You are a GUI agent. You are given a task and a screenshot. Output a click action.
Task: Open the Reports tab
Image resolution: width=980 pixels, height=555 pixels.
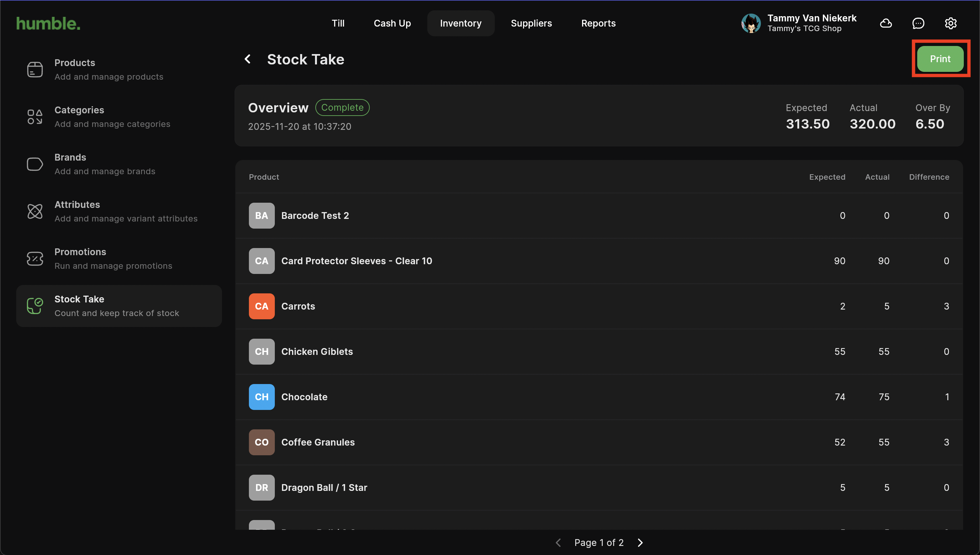coord(598,23)
